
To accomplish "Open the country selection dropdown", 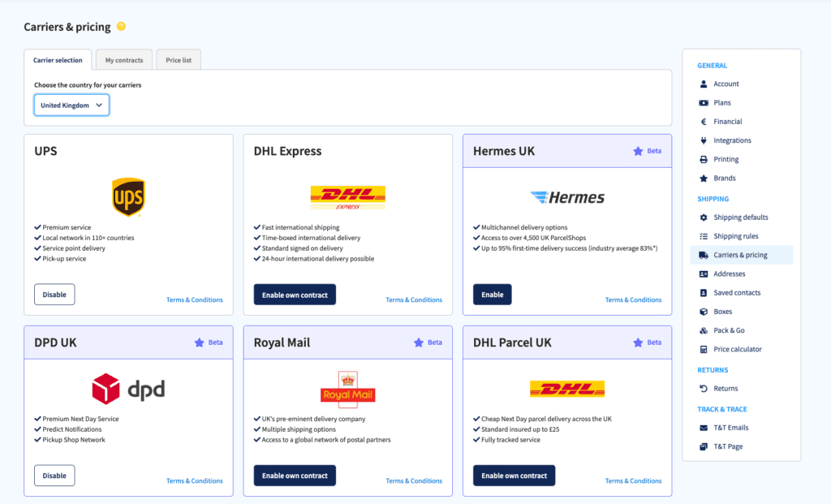I will pyautogui.click(x=71, y=105).
